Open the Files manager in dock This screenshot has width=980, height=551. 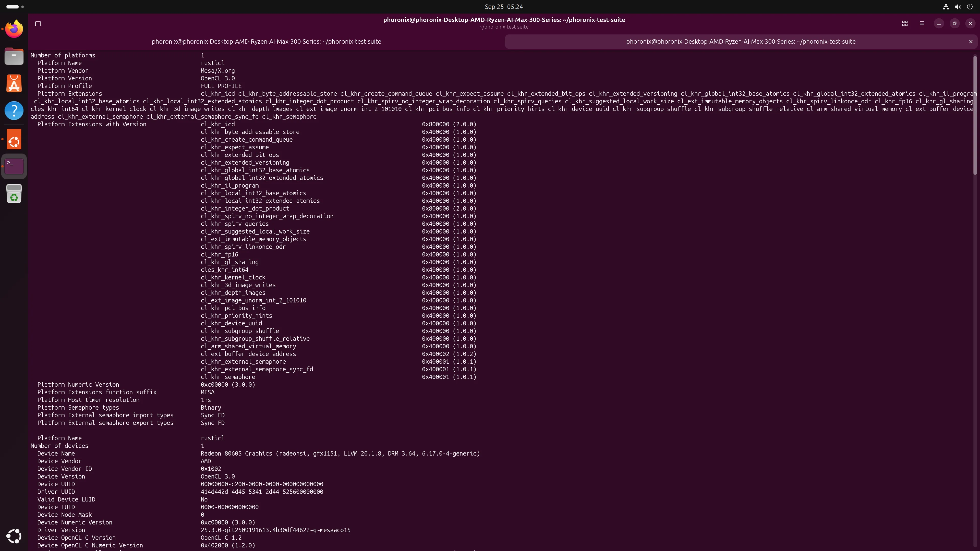point(14,56)
